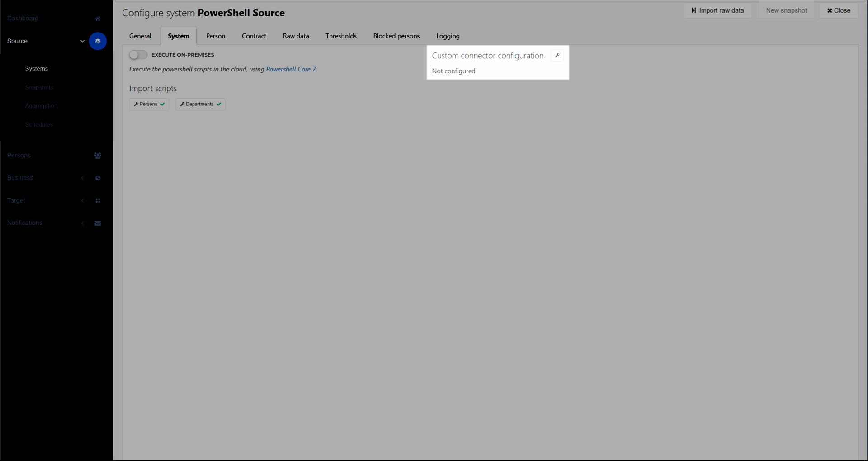Viewport: 868px width, 461px height.
Task: Collapse the Source menu chevron
Action: coord(82,41)
